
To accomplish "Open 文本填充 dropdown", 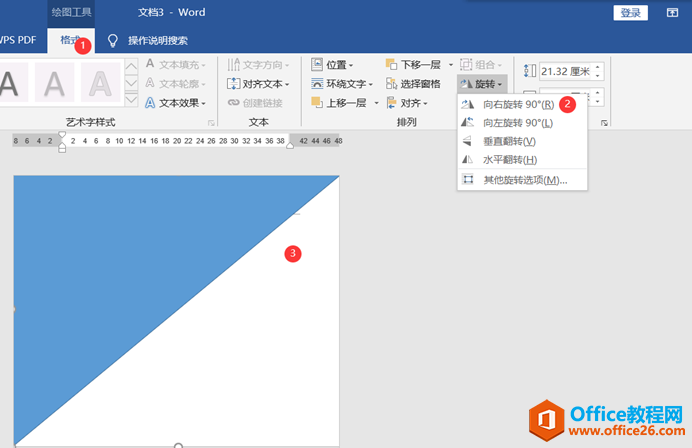I will click(176, 65).
